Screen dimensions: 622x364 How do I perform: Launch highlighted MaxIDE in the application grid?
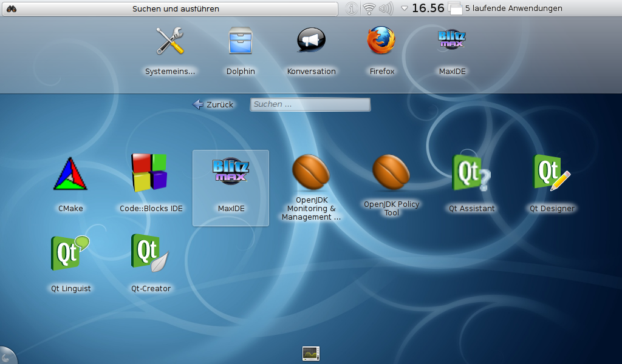pyautogui.click(x=231, y=187)
